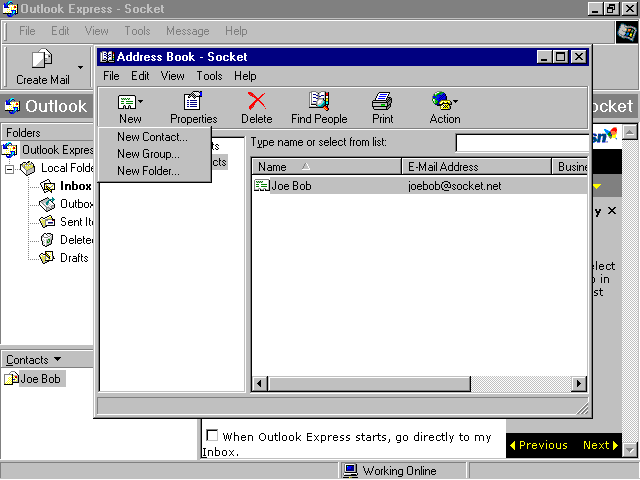Select the Inbox folder icon
640x480 pixels.
tap(47, 186)
